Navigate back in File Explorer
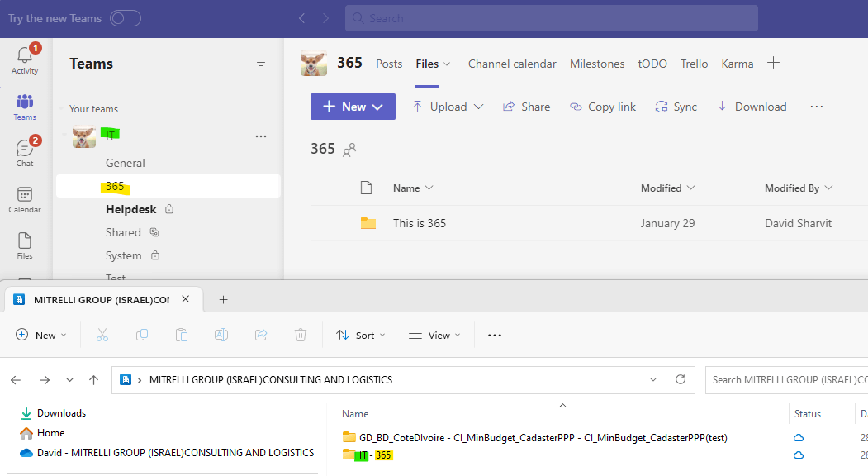The width and height of the screenshot is (868, 476). click(x=16, y=380)
